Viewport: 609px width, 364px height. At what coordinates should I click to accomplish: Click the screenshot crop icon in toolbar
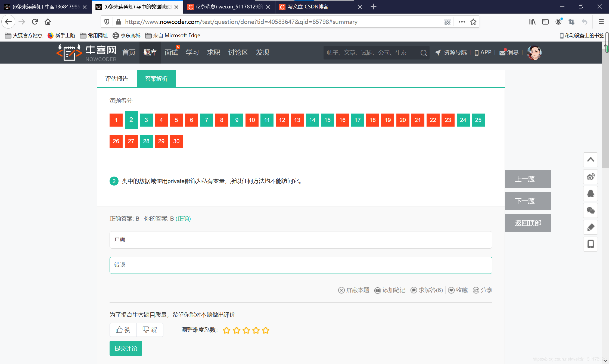coord(571,22)
